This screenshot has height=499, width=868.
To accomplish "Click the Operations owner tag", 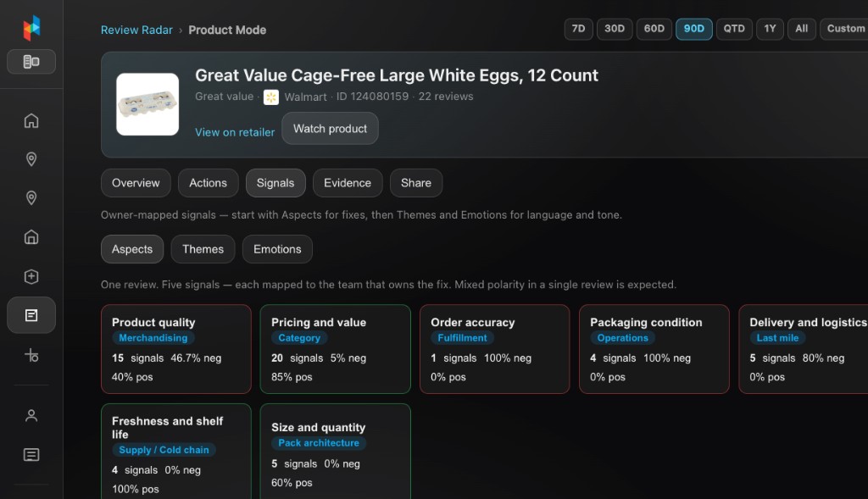I will click(623, 338).
